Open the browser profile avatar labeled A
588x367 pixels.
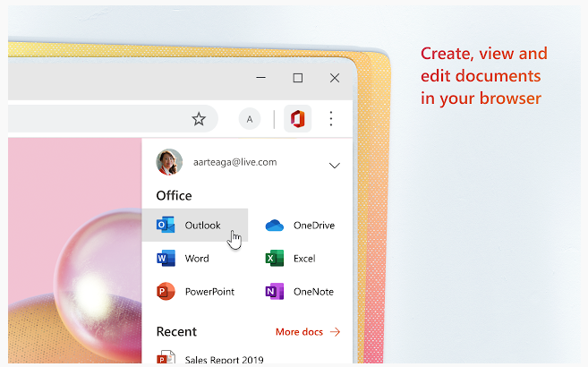coord(250,119)
